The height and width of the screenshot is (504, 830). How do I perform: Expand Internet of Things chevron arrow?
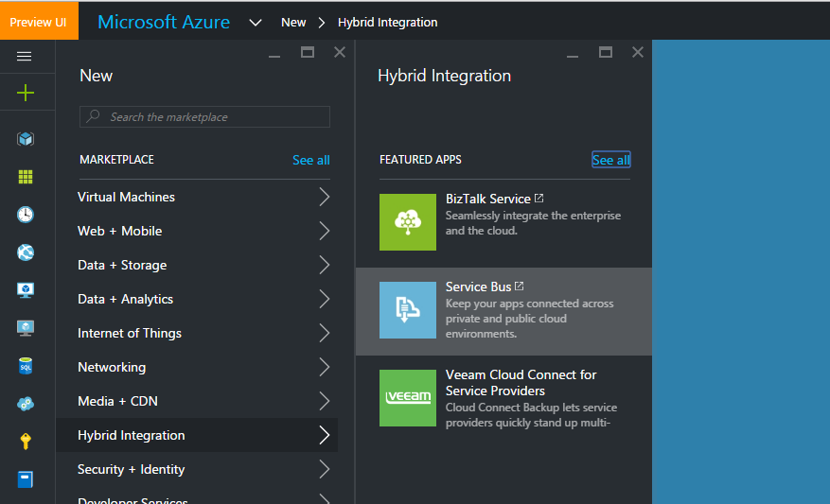click(325, 333)
